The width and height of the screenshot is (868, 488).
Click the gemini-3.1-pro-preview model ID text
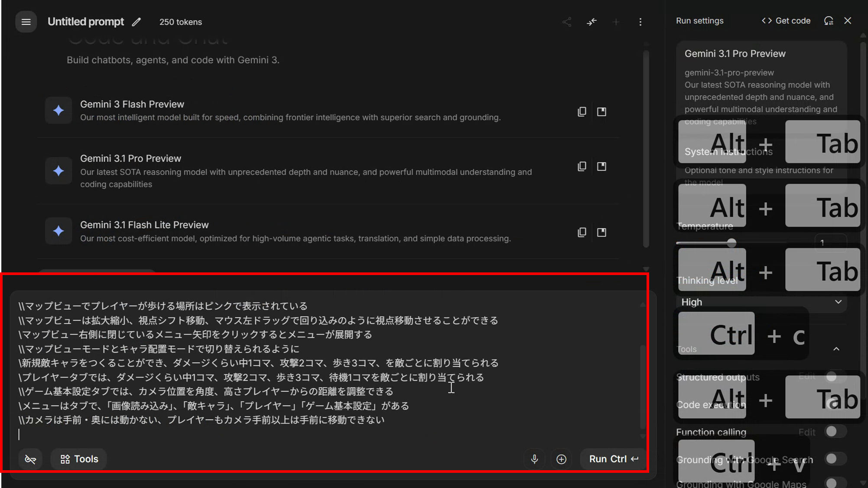(729, 72)
